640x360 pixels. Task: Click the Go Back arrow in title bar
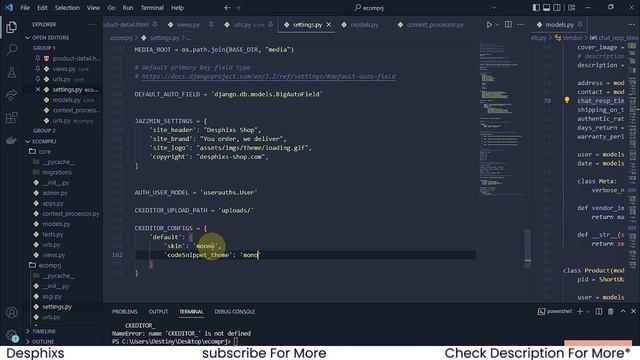[227, 7]
